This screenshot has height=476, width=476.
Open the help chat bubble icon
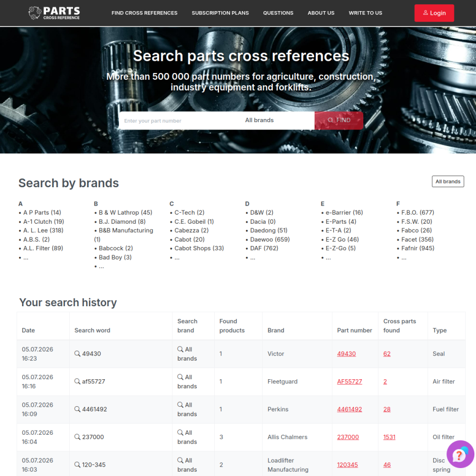pos(460,454)
